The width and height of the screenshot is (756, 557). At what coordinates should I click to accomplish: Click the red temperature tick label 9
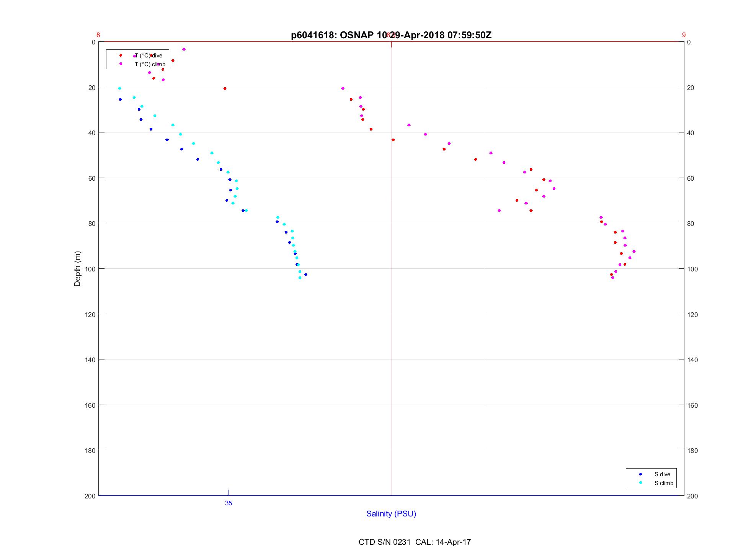tap(684, 35)
